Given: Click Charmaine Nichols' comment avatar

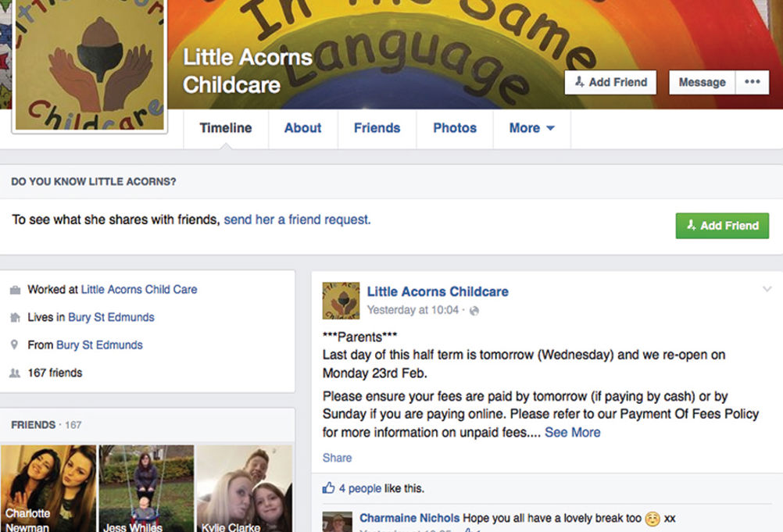Looking at the screenshot, I should click(x=337, y=522).
